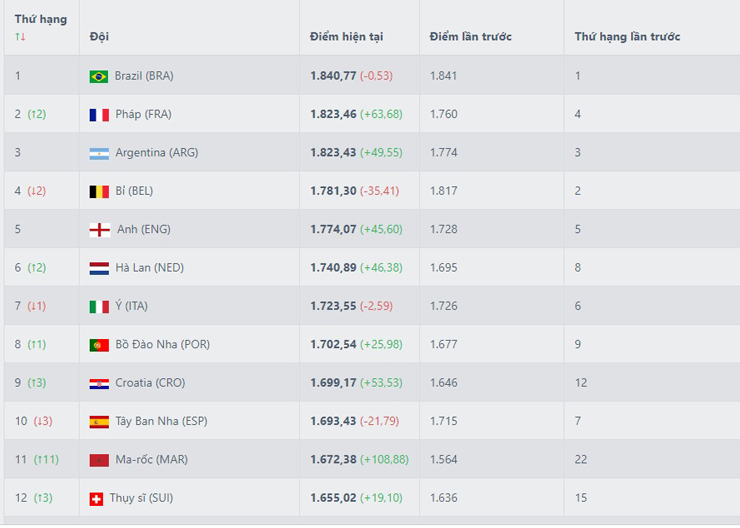The width and height of the screenshot is (740, 528).
Task: Click the England flag icon
Action: tap(98, 230)
